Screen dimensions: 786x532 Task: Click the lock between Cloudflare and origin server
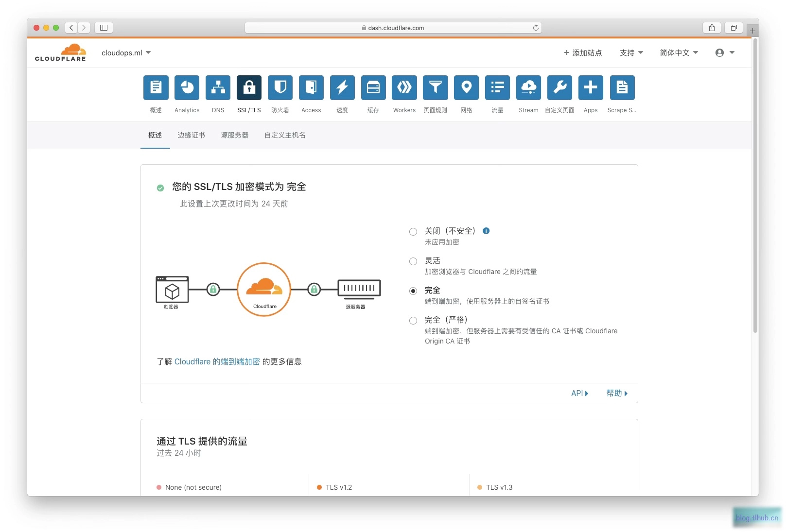tap(314, 290)
